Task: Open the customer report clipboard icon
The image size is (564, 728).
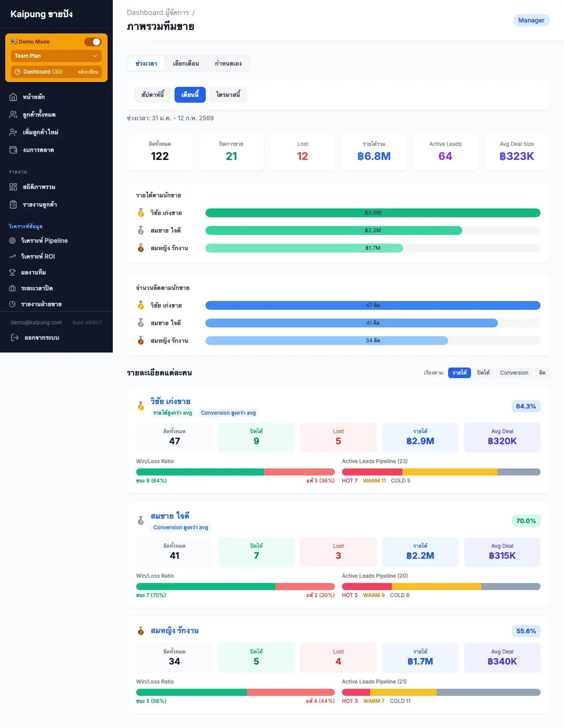Action: (13, 204)
